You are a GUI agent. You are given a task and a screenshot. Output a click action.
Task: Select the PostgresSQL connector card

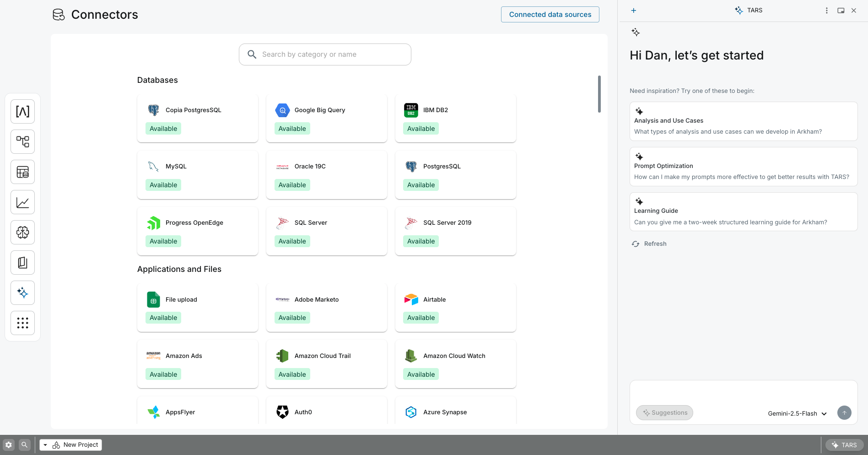[456, 175]
